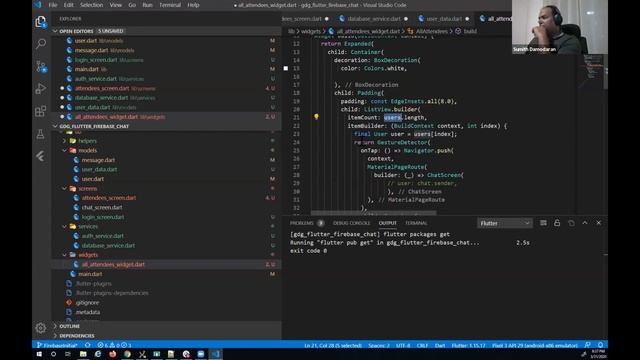The width and height of the screenshot is (640, 360).
Task: Open the Terminal menu
Action: tap(170, 5)
